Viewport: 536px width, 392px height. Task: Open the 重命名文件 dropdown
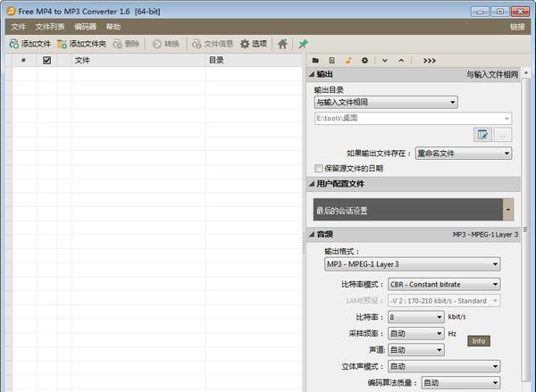464,153
